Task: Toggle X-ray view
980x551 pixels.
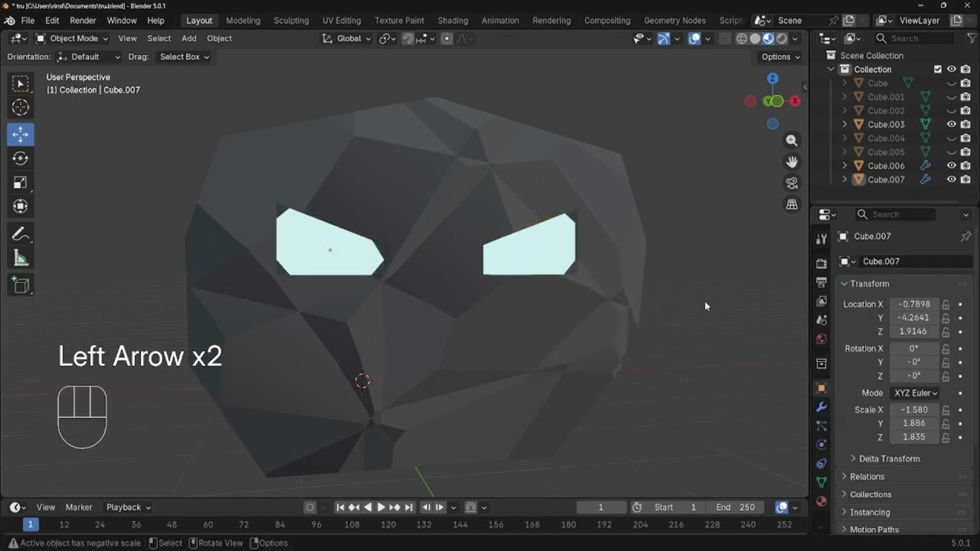Action: pyautogui.click(x=724, y=38)
